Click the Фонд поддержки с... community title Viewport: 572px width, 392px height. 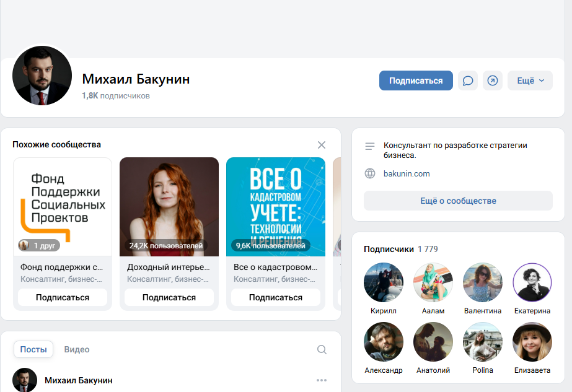coord(61,267)
